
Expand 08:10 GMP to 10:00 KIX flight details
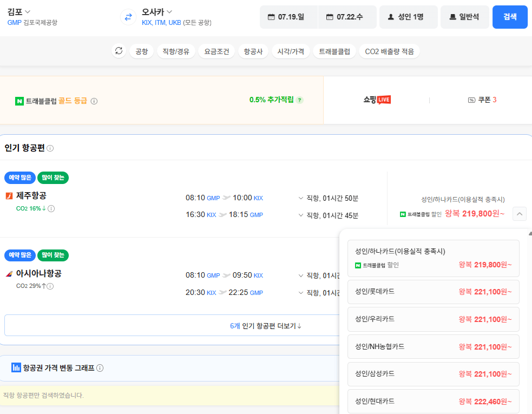pyautogui.click(x=300, y=198)
